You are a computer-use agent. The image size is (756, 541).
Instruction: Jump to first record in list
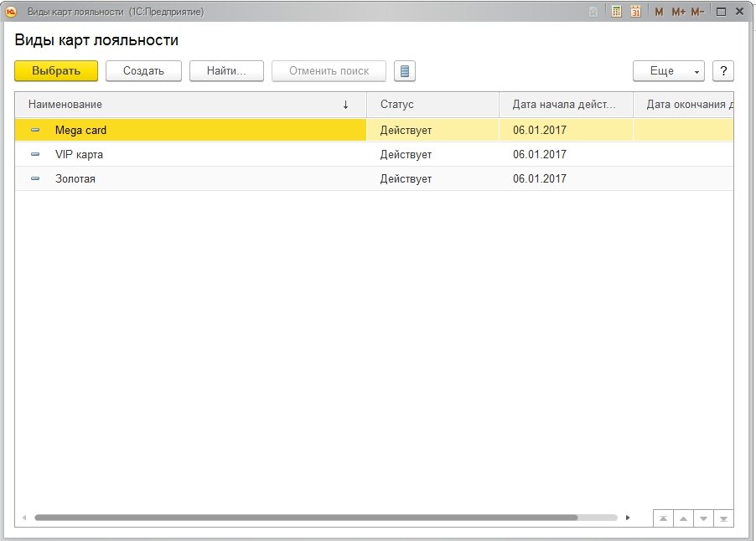(663, 518)
